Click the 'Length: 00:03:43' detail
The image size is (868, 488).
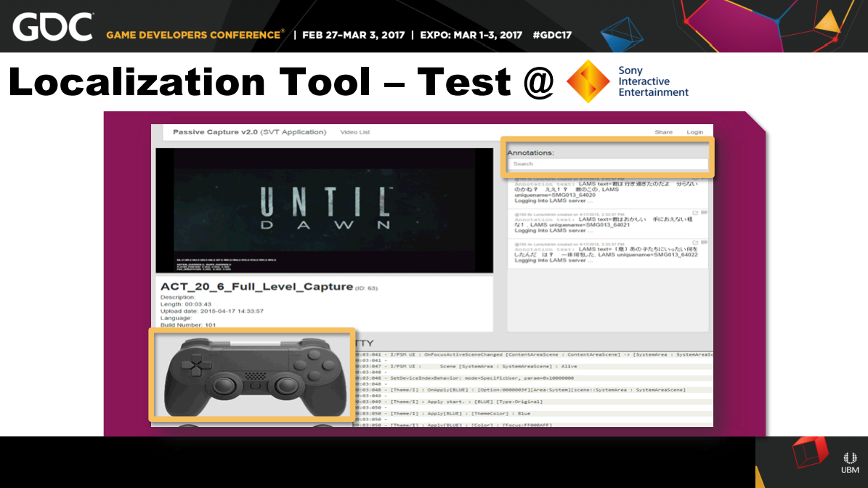(185, 304)
